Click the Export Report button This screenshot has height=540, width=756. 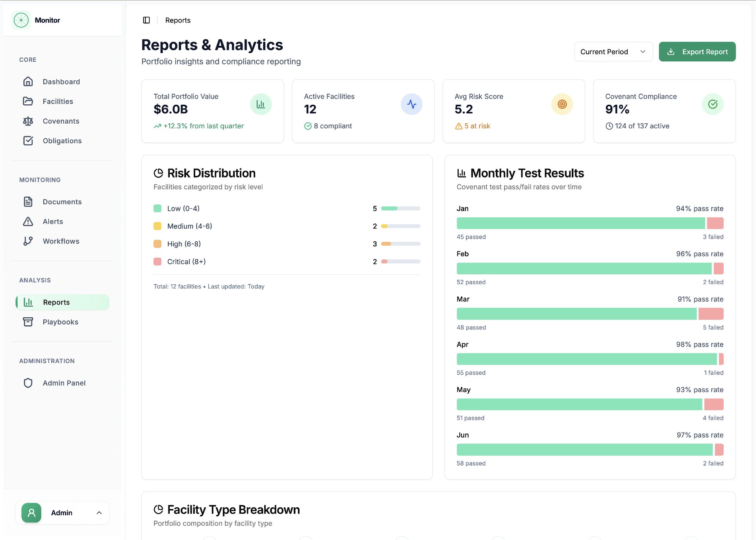coord(697,52)
